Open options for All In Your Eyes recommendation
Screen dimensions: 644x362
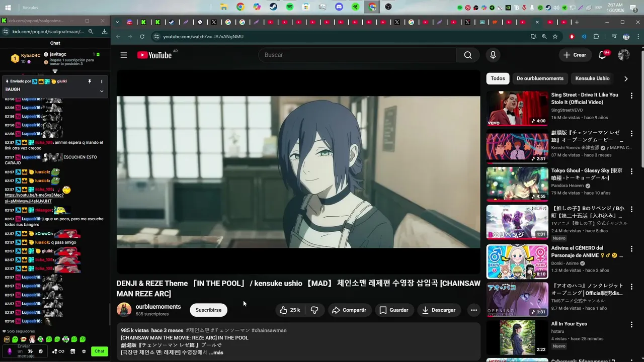tap(632, 325)
